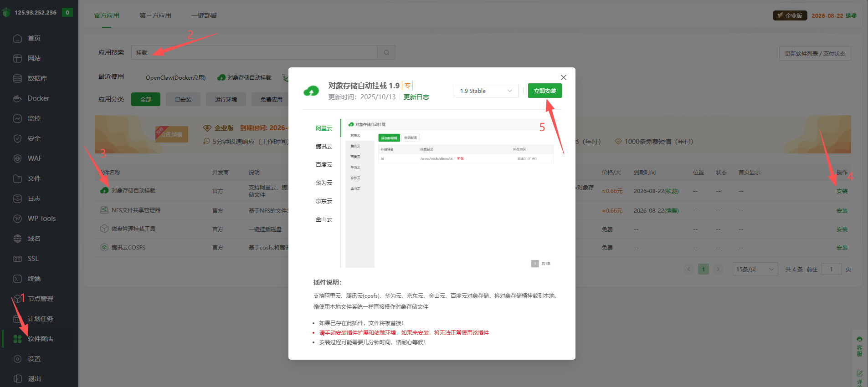This screenshot has width=868, height=387.
Task: Click the 续费 renew link at top right
Action: [851, 15]
